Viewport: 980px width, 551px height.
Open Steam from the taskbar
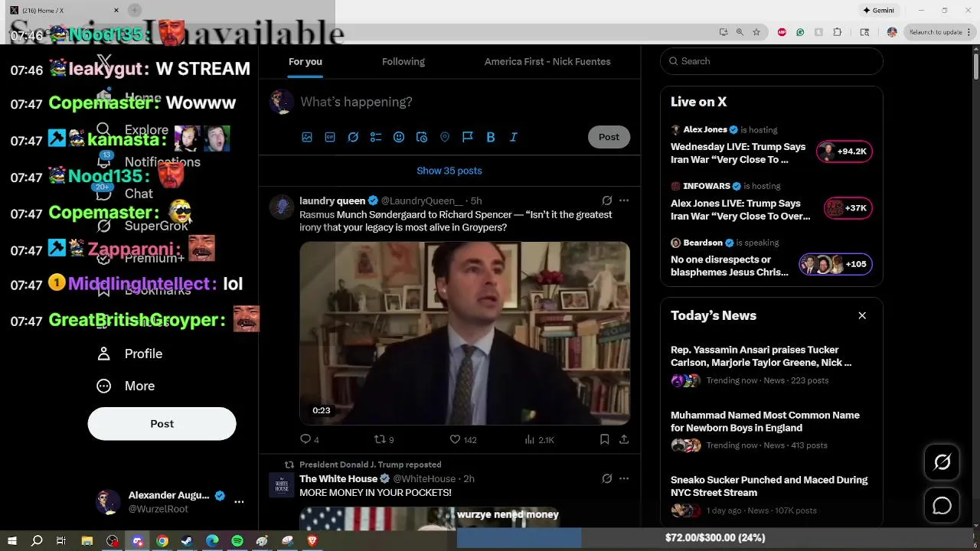tap(187, 540)
